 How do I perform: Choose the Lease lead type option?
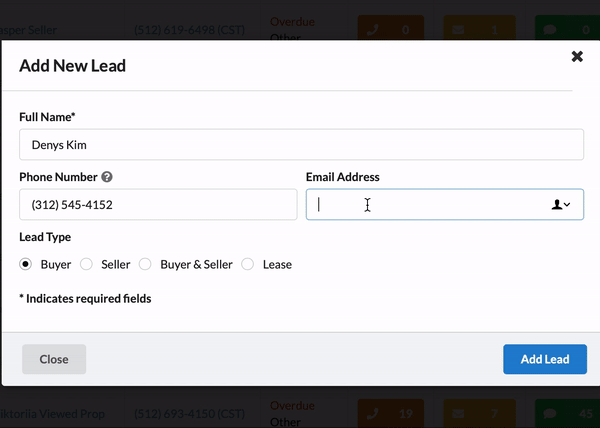[x=248, y=265]
